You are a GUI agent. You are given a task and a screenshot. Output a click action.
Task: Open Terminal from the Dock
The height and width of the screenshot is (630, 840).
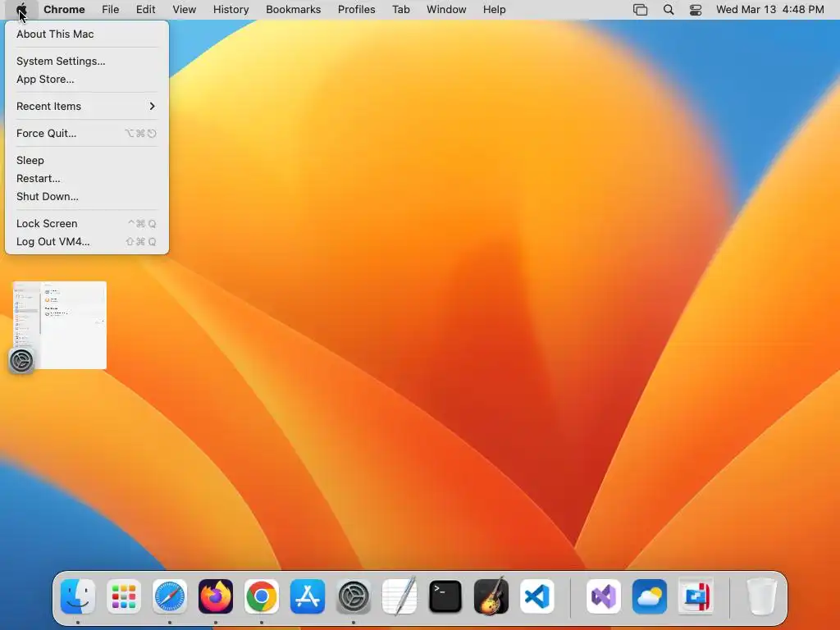pyautogui.click(x=445, y=596)
